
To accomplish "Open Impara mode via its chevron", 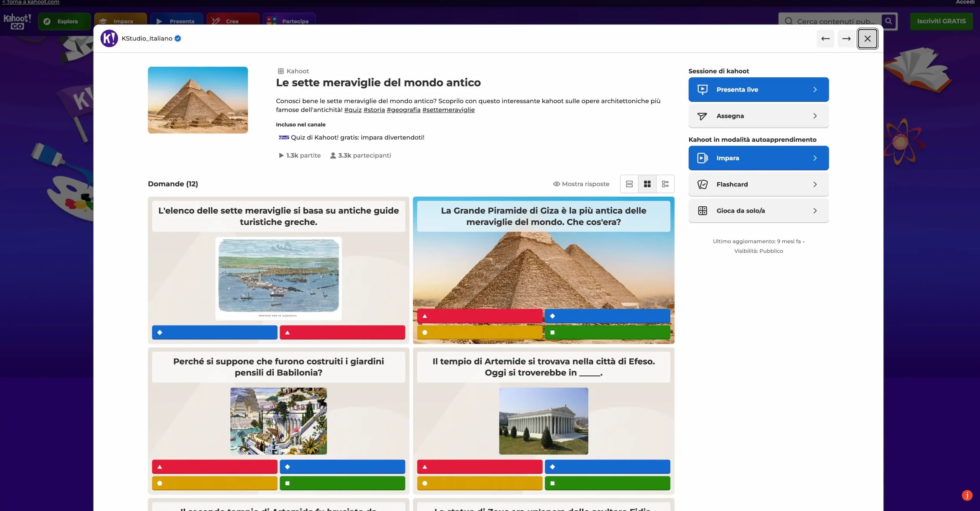I will tap(815, 158).
